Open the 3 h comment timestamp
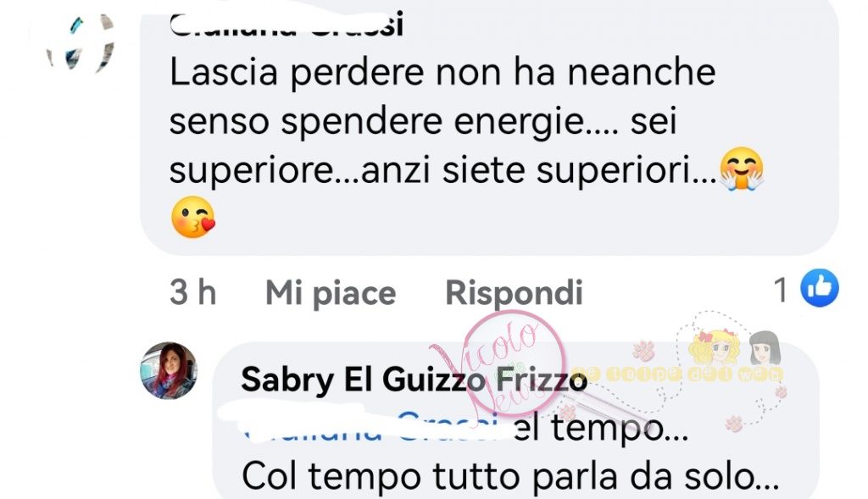Viewport: 868px width, 499px height. coord(192,291)
